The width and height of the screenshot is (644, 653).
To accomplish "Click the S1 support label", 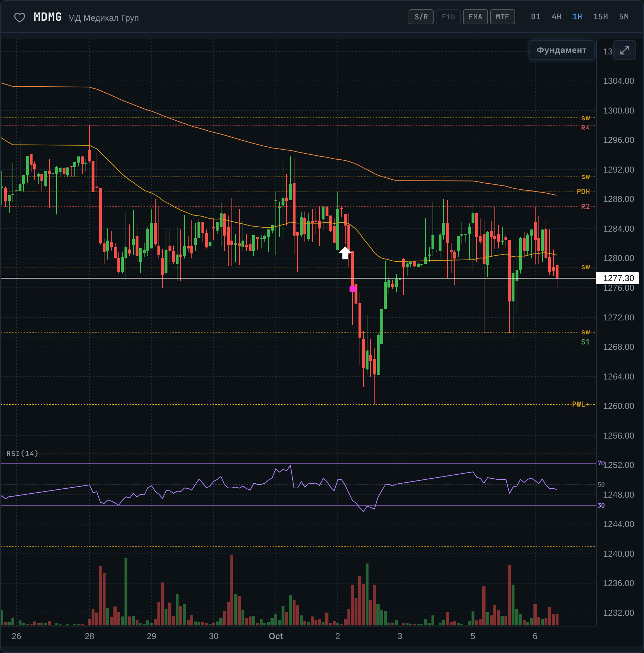I will tap(585, 342).
